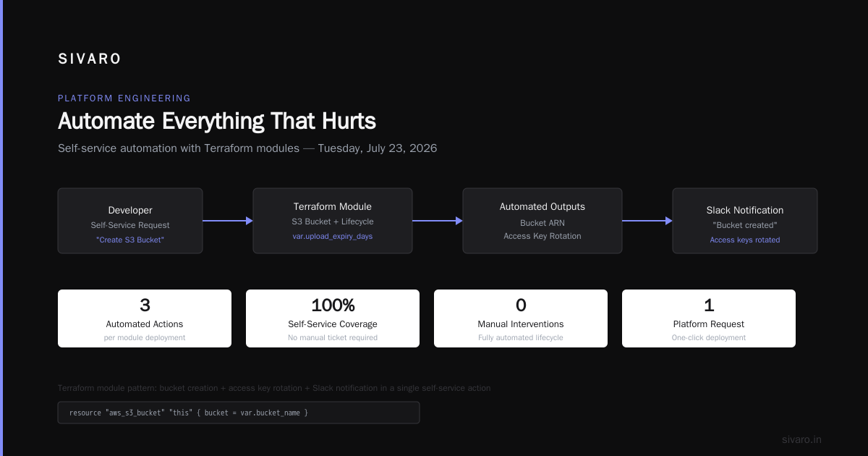Viewport: 868px width, 456px height.
Task: Select the 0 Manual Interventions card
Action: (x=521, y=318)
